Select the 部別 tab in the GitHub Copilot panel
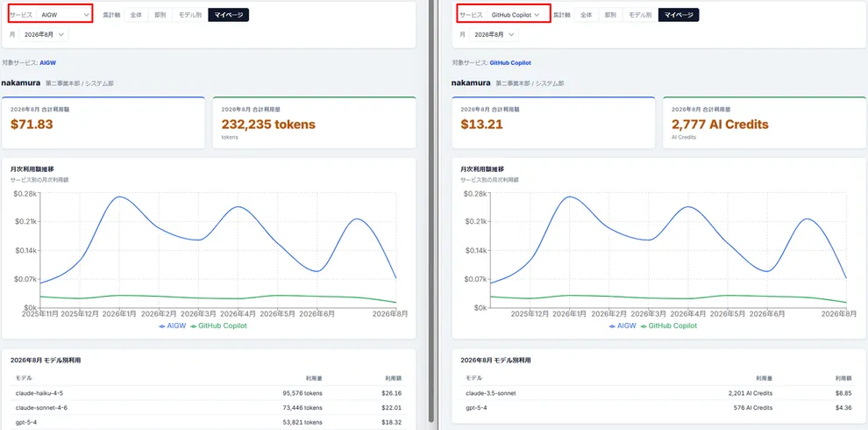This screenshot has width=868, height=430. coord(610,15)
